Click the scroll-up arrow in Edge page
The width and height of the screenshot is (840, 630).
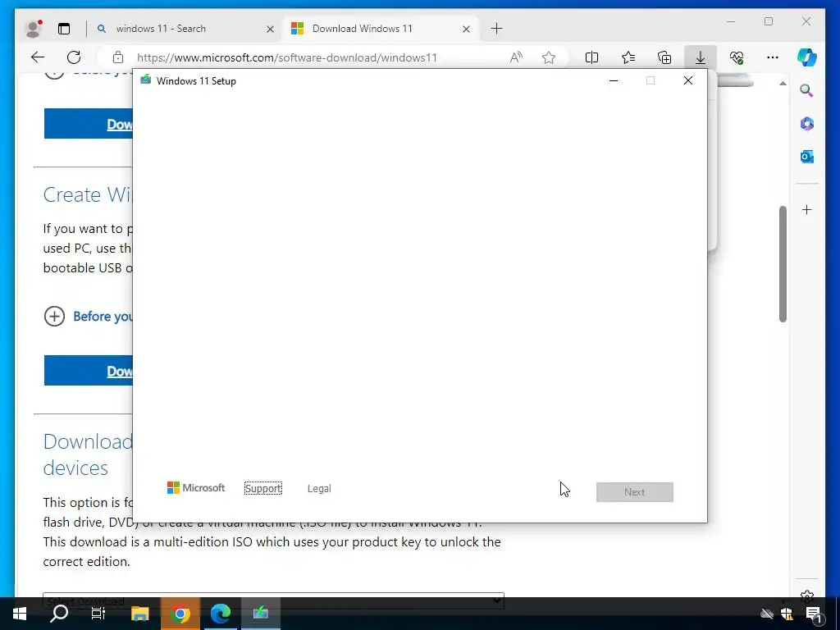click(783, 84)
